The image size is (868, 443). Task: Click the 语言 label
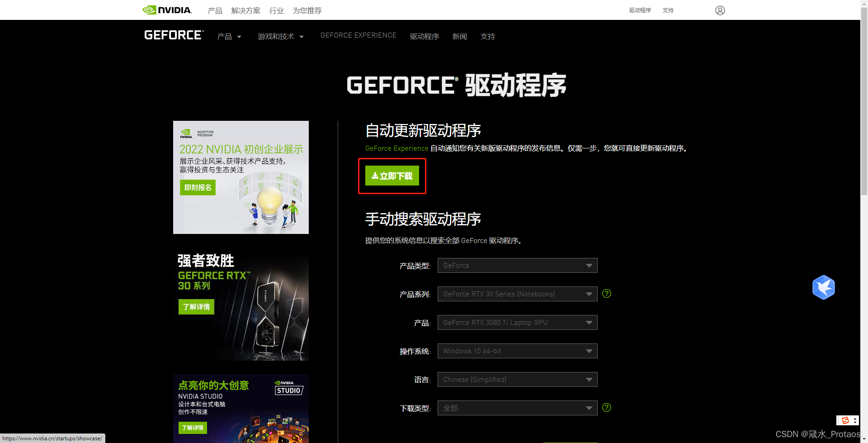pyautogui.click(x=422, y=380)
